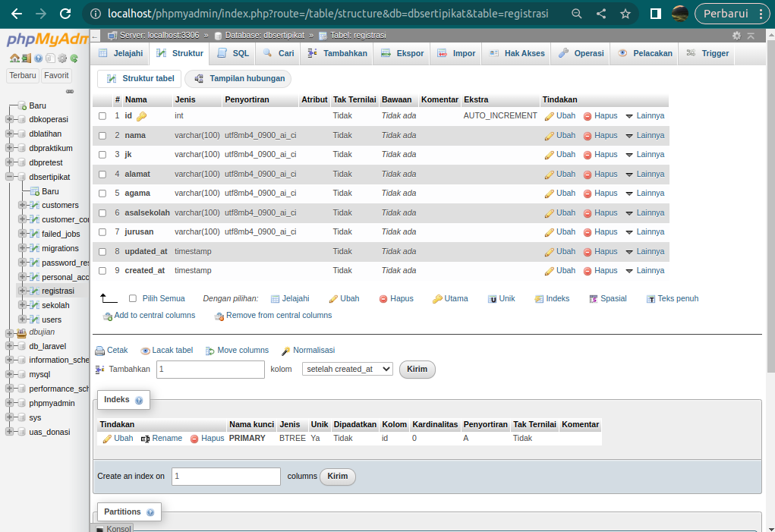The height and width of the screenshot is (532, 775).
Task: Click Hapus red icon for nama row
Action: coord(588,136)
